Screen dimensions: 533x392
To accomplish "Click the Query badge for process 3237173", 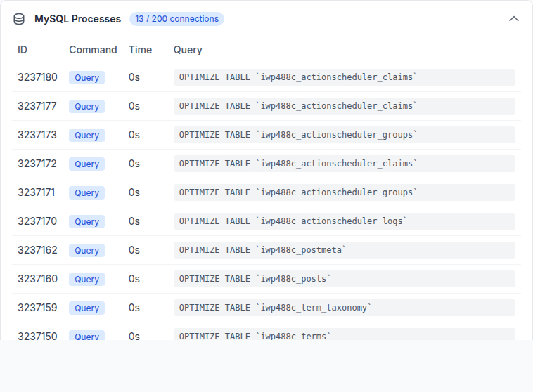I will 86,135.
